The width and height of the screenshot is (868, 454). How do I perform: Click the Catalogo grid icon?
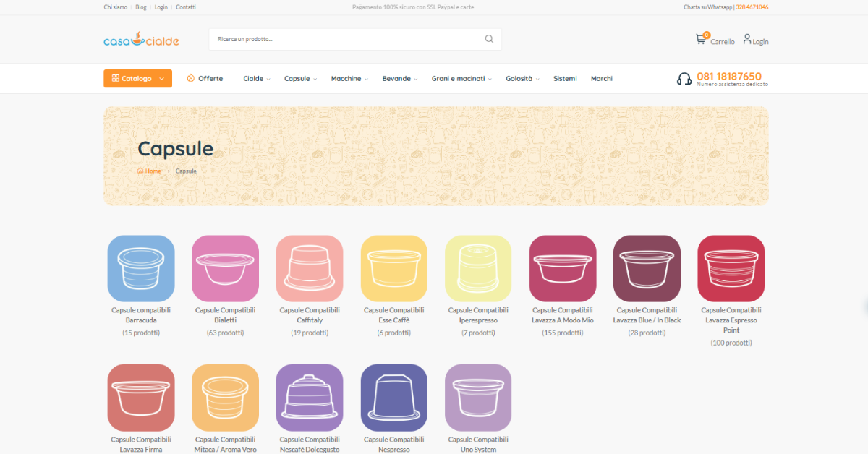[116, 78]
